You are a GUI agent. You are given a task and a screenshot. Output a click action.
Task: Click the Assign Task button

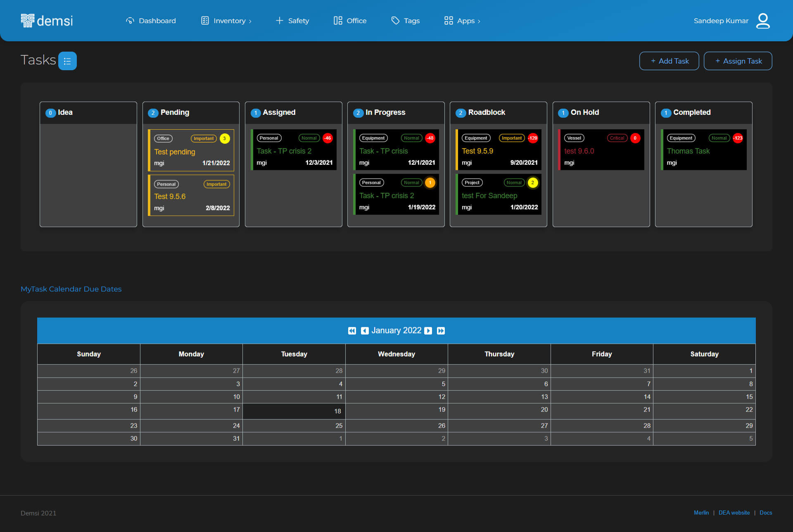pyautogui.click(x=738, y=61)
